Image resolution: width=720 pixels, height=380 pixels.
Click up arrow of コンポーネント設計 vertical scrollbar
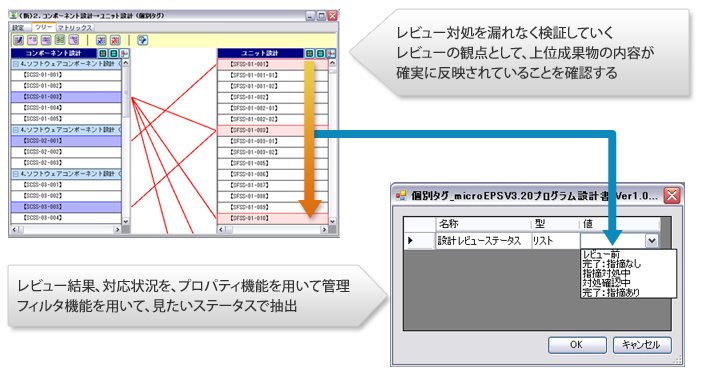point(126,63)
